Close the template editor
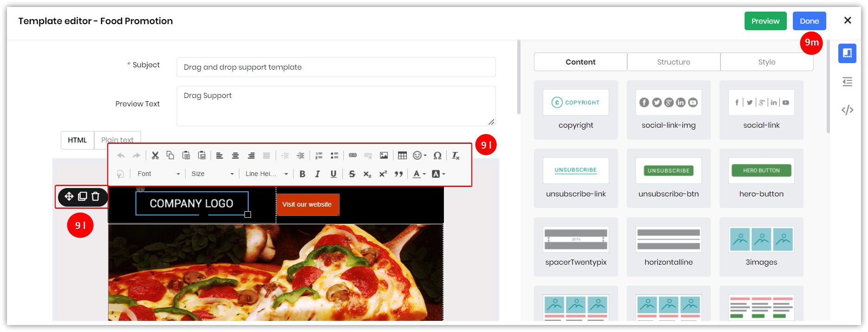The height and width of the screenshot is (332, 868). pyautogui.click(x=848, y=20)
